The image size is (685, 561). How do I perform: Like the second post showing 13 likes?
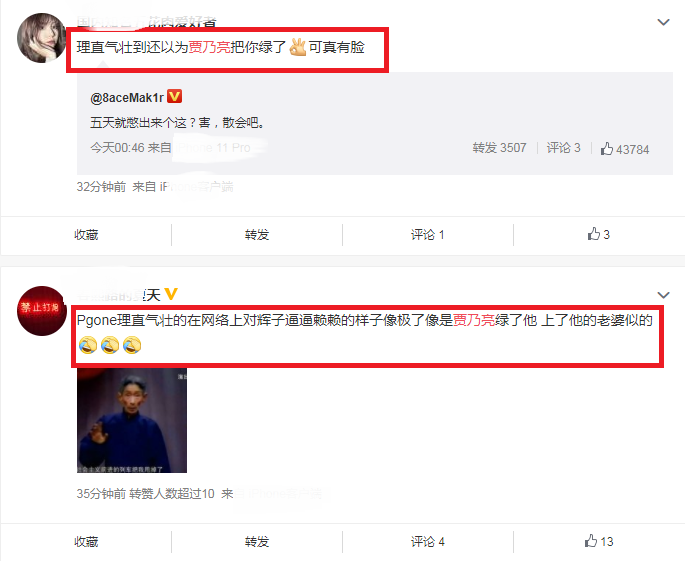click(599, 541)
